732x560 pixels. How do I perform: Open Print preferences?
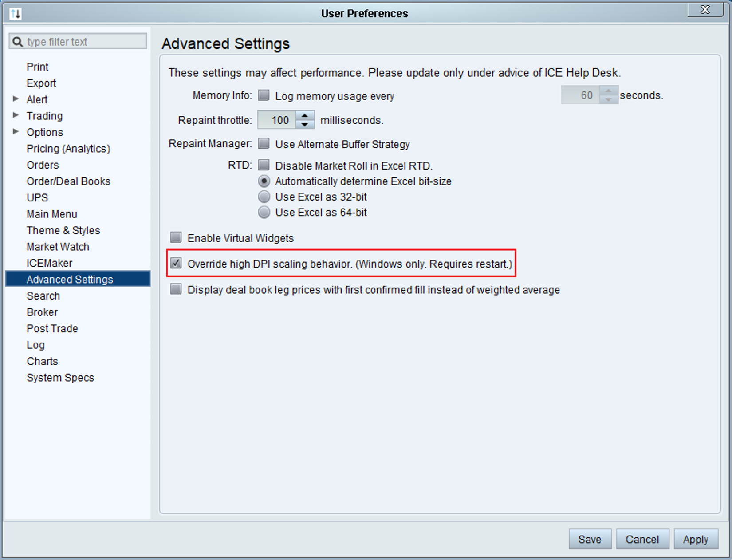point(38,67)
